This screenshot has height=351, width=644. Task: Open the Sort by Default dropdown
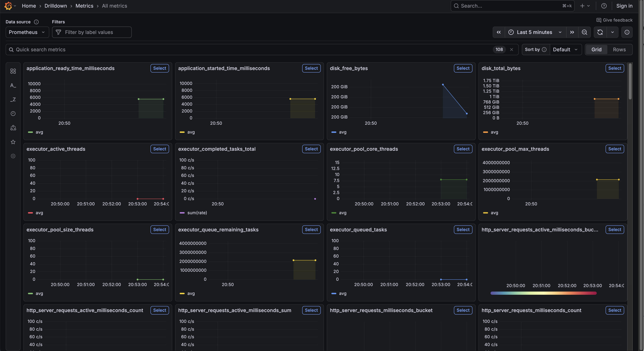point(566,50)
